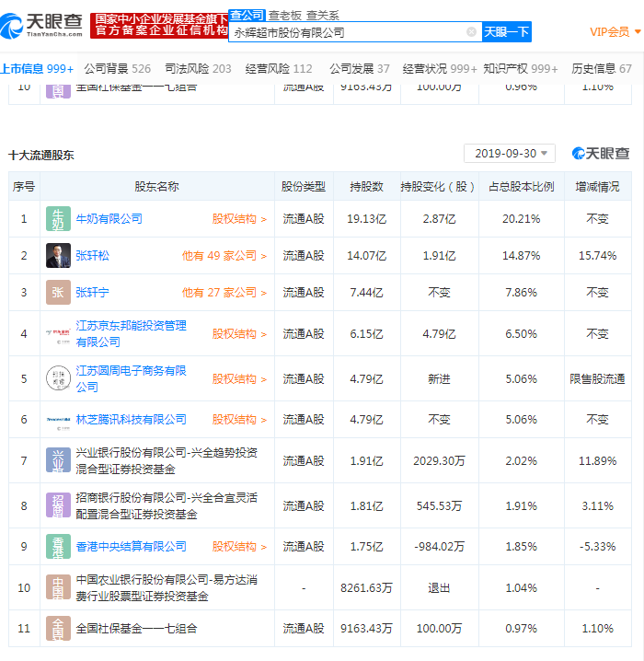Select the -984.02万 change cell
This screenshot has height=661, width=644.
439,546
